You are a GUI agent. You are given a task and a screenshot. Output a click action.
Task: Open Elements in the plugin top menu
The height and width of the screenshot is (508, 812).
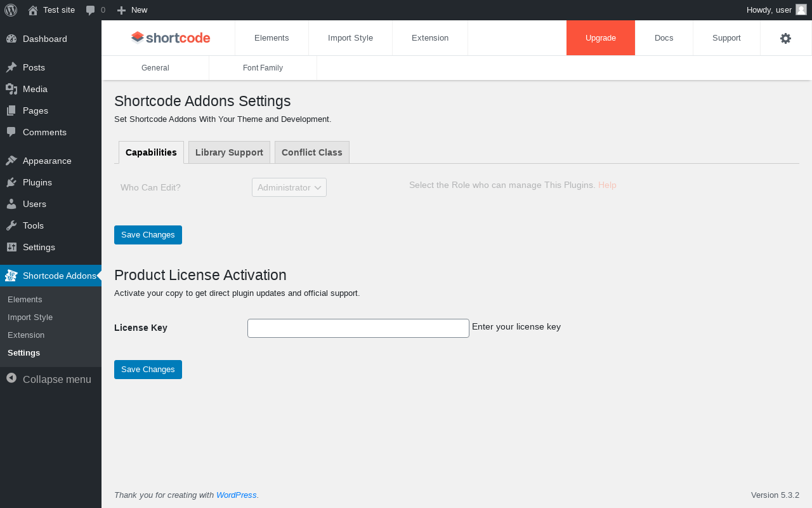coord(272,38)
